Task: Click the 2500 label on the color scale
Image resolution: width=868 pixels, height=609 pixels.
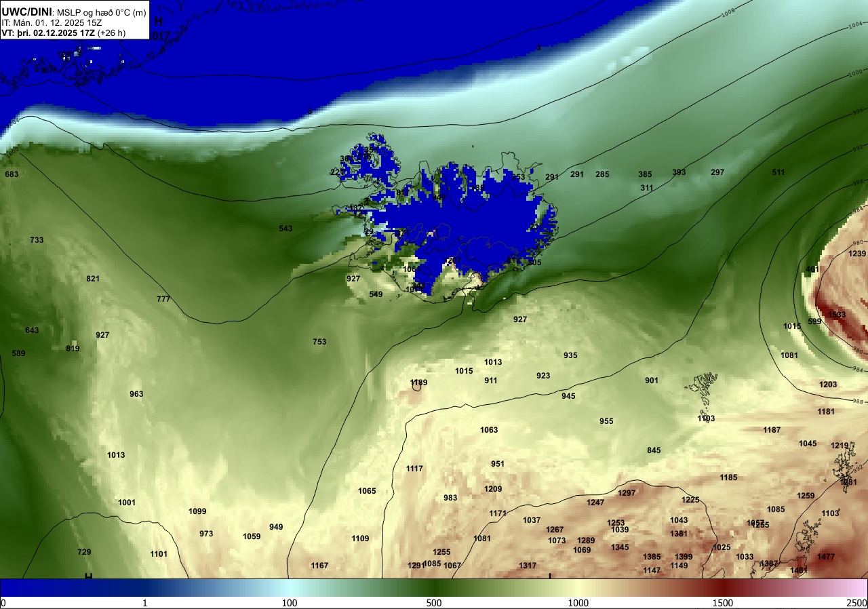Action: (858, 603)
